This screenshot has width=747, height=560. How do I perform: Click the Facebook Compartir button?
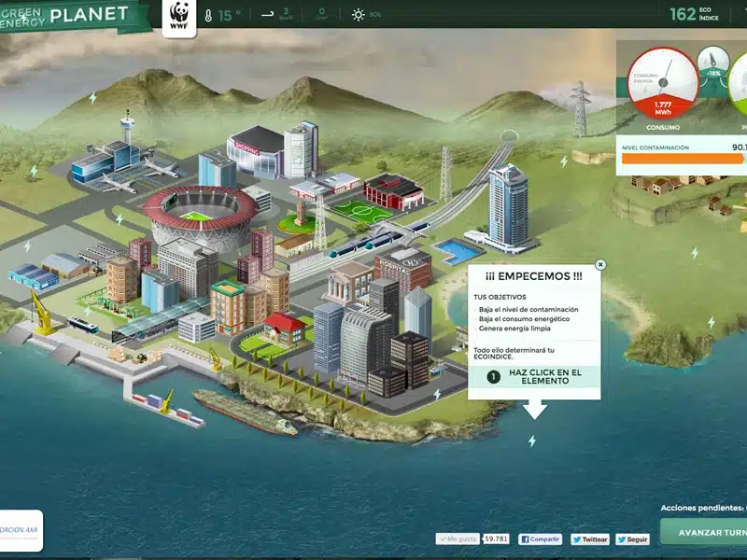point(540,539)
